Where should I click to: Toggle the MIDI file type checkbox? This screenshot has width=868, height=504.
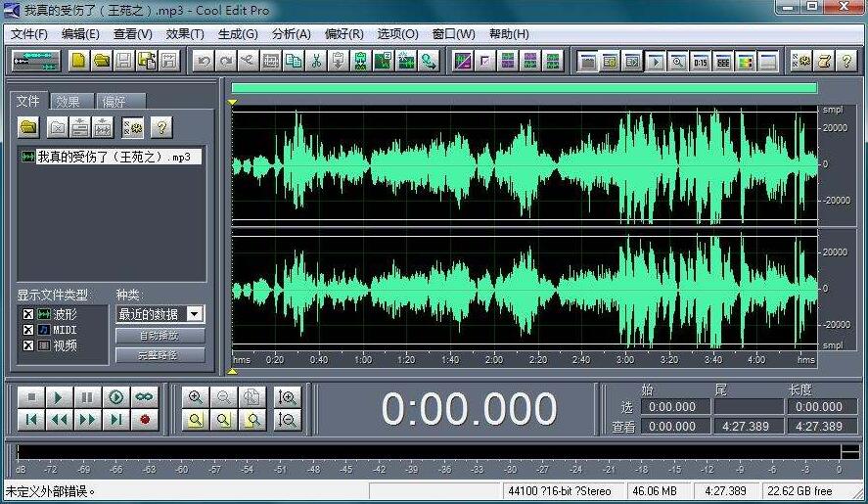[x=28, y=330]
